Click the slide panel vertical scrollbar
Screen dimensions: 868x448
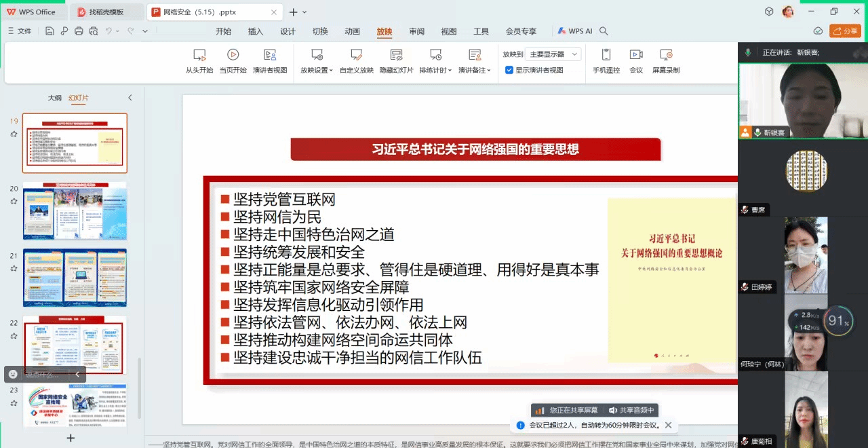pos(140,387)
